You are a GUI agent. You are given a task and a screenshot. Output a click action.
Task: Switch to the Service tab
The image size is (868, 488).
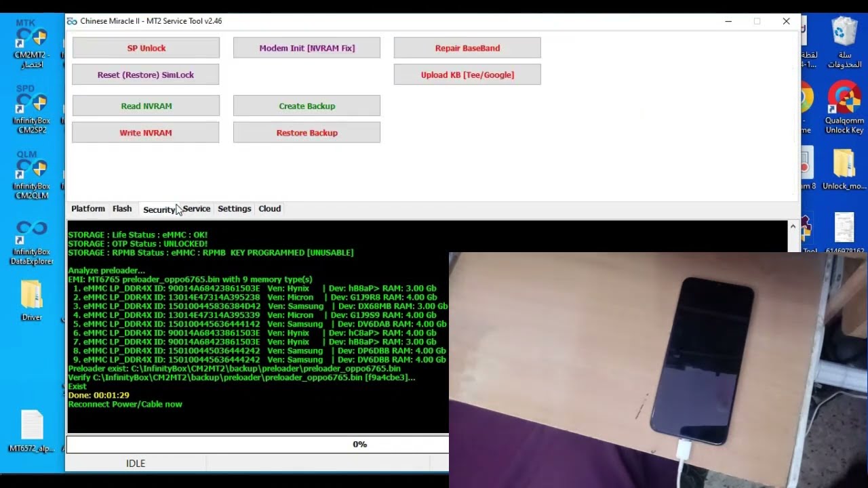coord(196,209)
